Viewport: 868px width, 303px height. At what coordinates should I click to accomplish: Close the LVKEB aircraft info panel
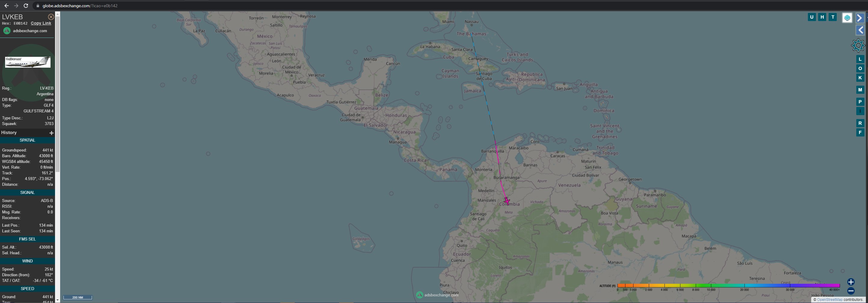[51, 17]
